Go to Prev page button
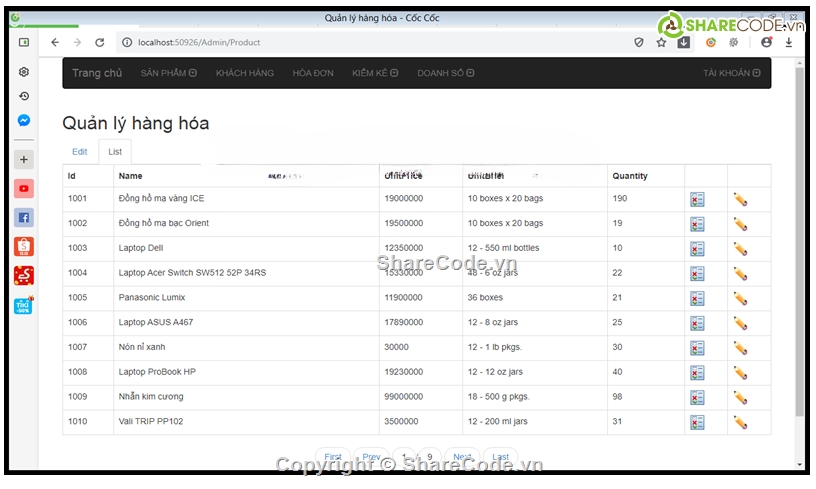816x489 pixels. tap(371, 457)
